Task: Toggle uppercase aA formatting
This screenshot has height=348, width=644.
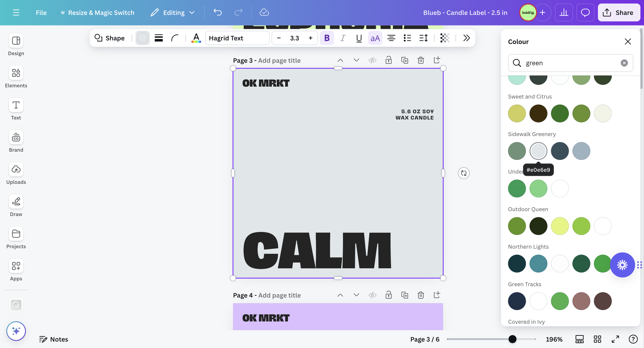Action: click(375, 38)
